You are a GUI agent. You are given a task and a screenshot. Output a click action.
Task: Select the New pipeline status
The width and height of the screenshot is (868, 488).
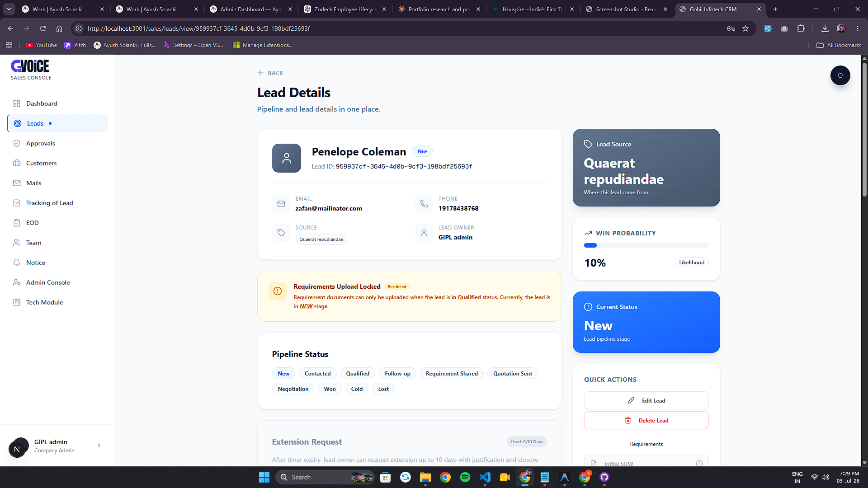pos(283,374)
